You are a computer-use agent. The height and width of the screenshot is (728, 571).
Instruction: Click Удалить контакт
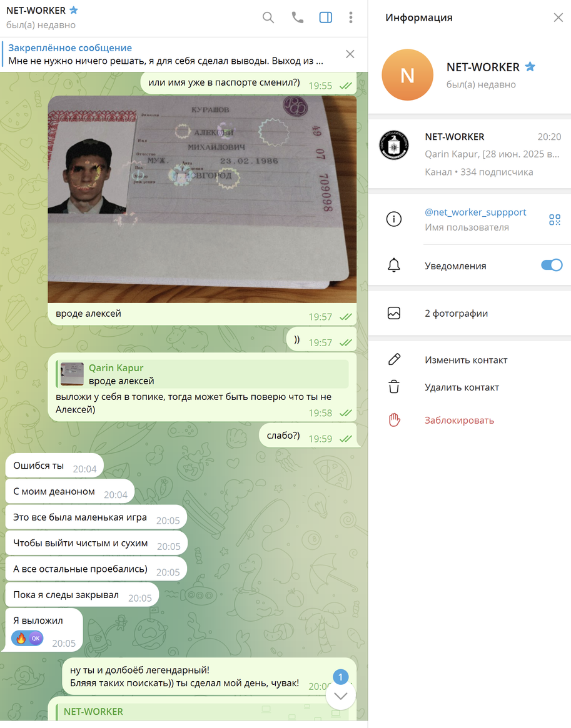pyautogui.click(x=462, y=387)
